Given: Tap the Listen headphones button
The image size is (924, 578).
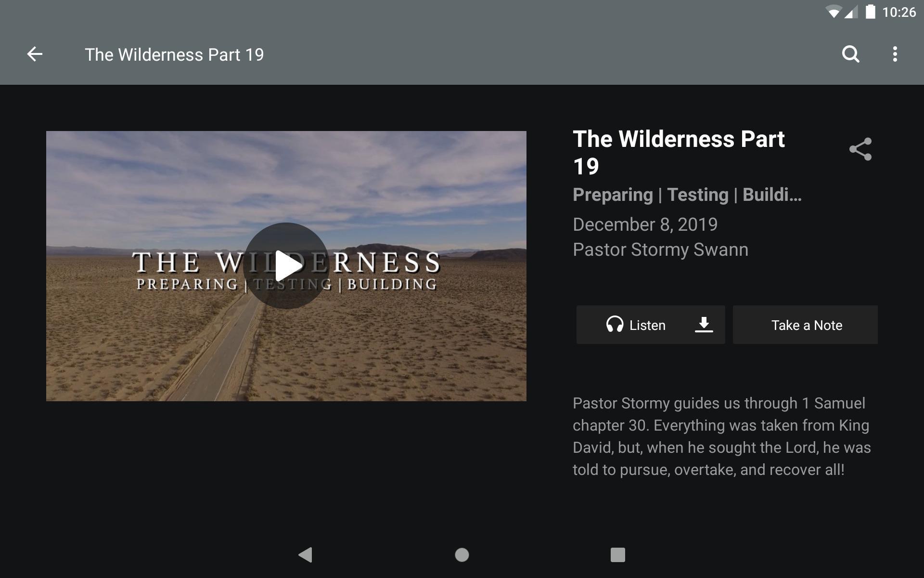Looking at the screenshot, I should pyautogui.click(x=635, y=325).
